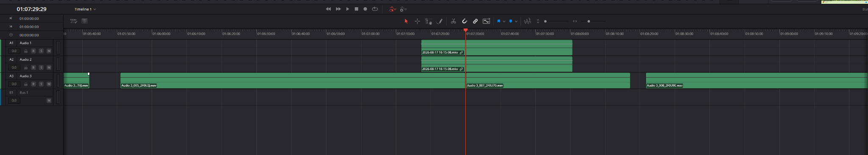Select the red pointer selection tool

pos(406,21)
